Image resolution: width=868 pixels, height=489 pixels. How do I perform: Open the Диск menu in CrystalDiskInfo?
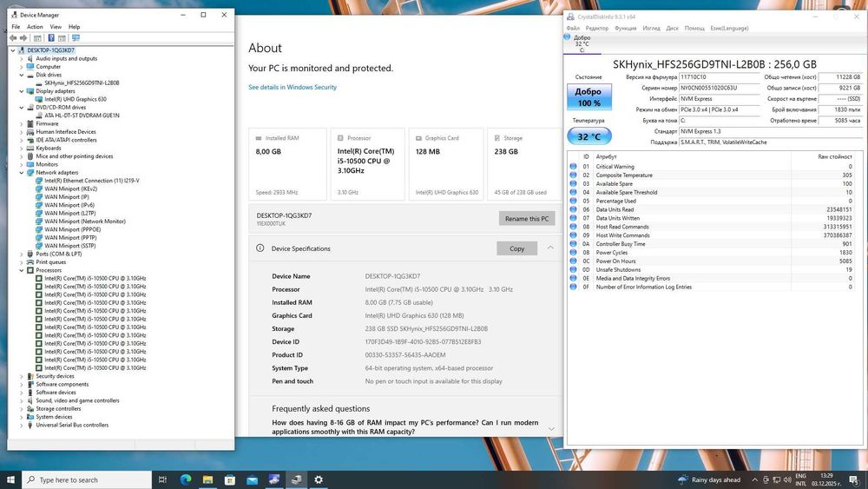pyautogui.click(x=672, y=29)
